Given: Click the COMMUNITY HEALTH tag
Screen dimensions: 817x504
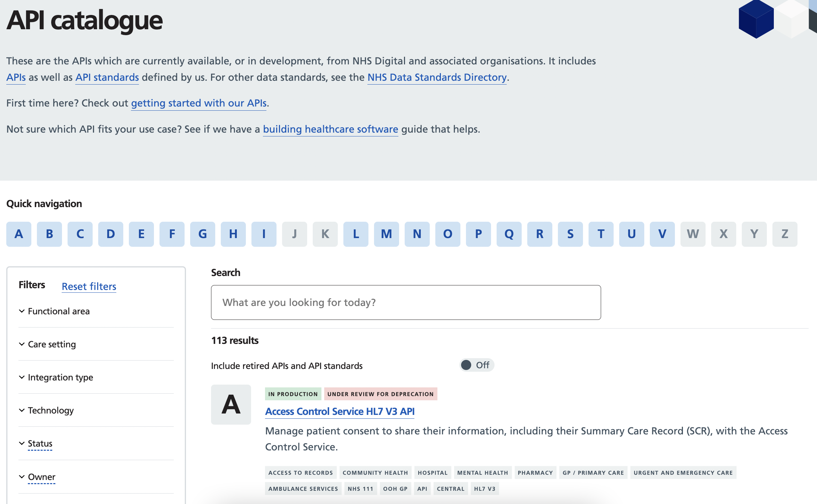Looking at the screenshot, I should (x=375, y=473).
